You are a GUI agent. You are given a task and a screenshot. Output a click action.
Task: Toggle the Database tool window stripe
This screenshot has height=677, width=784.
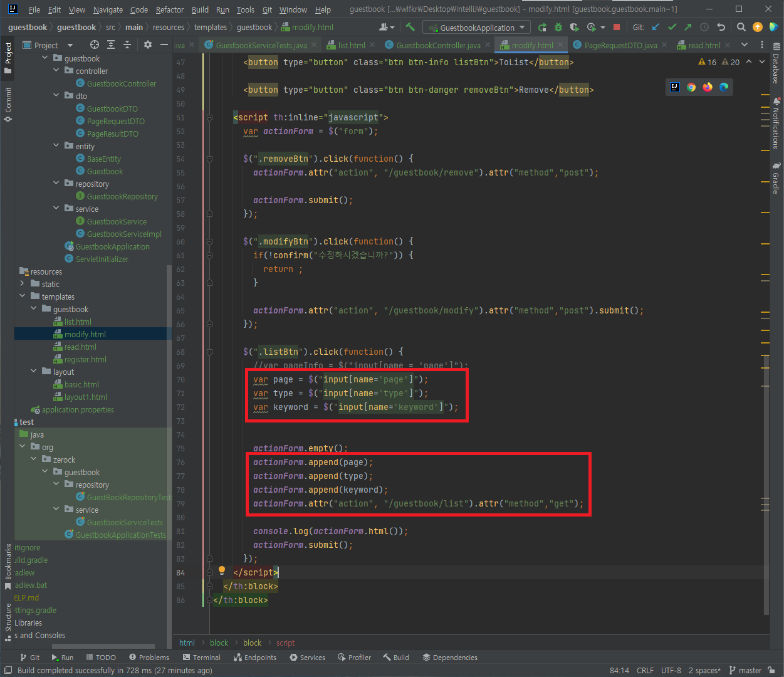click(776, 63)
